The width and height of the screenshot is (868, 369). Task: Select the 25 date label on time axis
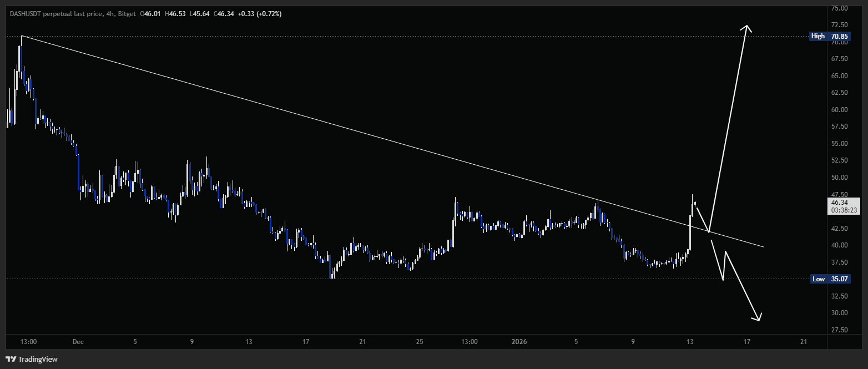(x=419, y=342)
